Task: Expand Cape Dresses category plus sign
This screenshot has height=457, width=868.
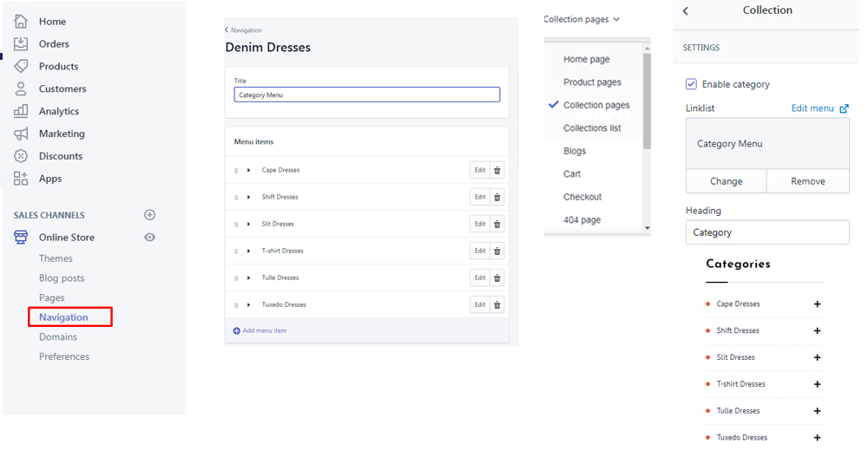Action: pyautogui.click(x=817, y=304)
